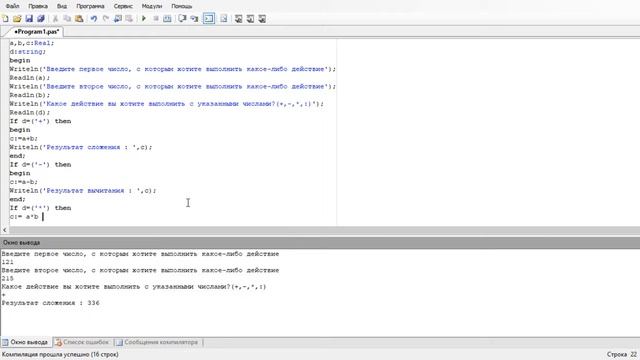
Task: Click the navigate forward toolbar icon
Action: (129, 18)
